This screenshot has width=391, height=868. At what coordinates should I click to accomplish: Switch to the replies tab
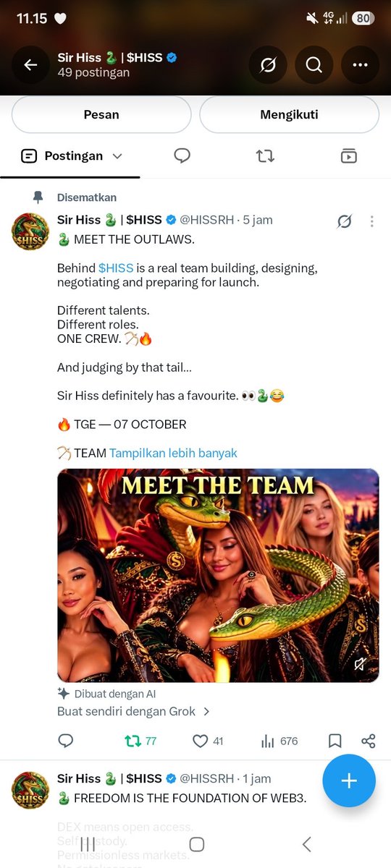pyautogui.click(x=182, y=156)
